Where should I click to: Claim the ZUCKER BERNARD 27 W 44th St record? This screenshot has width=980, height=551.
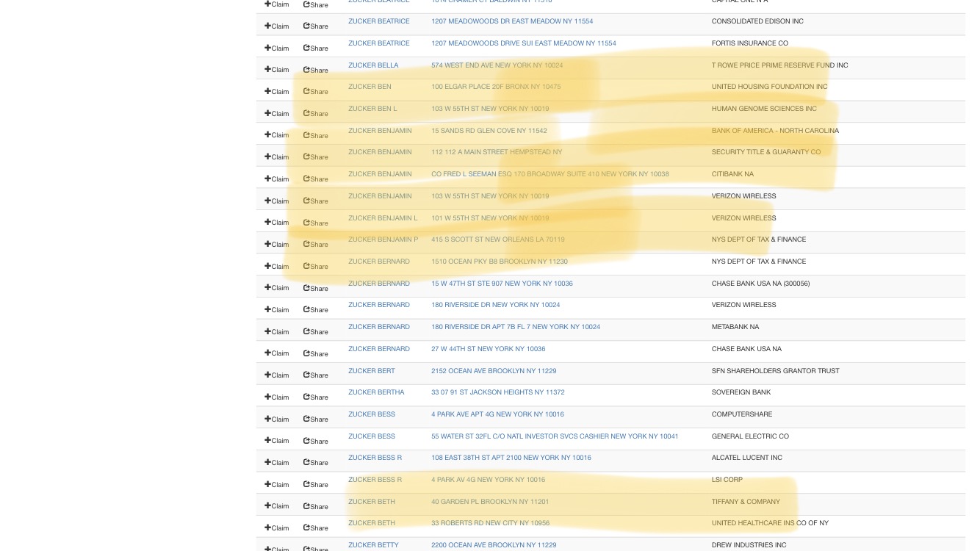(277, 353)
